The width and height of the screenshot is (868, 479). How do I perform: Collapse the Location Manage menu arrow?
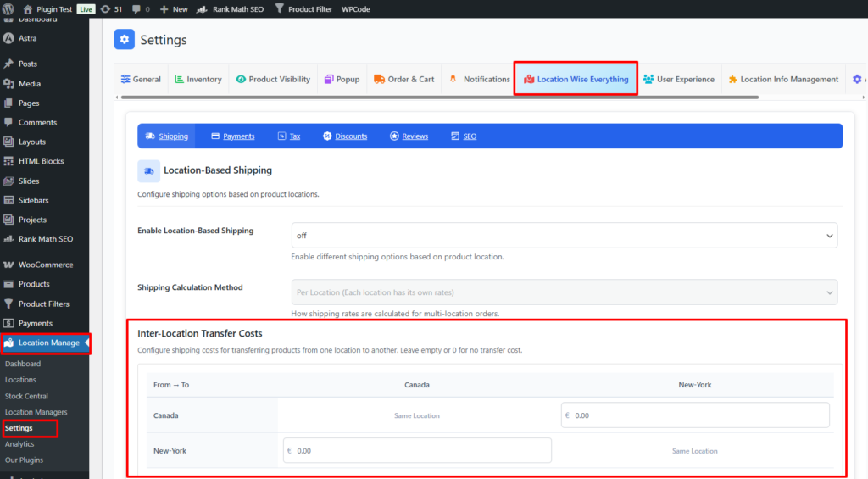(x=86, y=343)
